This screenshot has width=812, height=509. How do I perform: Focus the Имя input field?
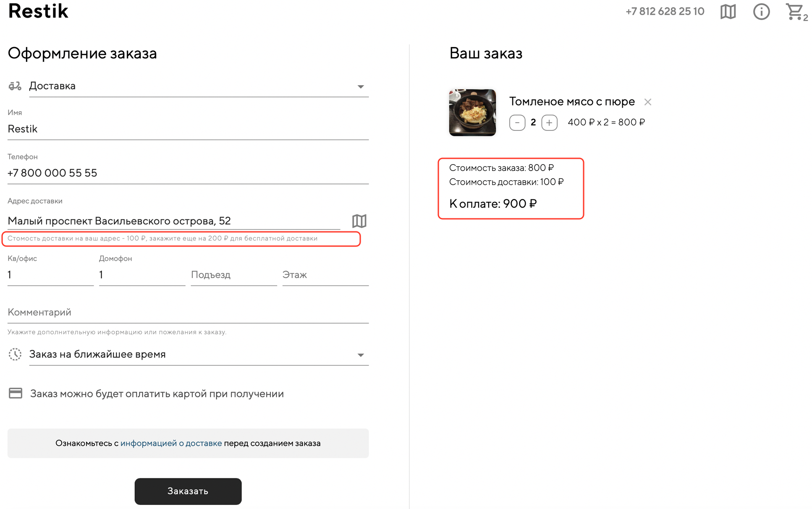188,129
